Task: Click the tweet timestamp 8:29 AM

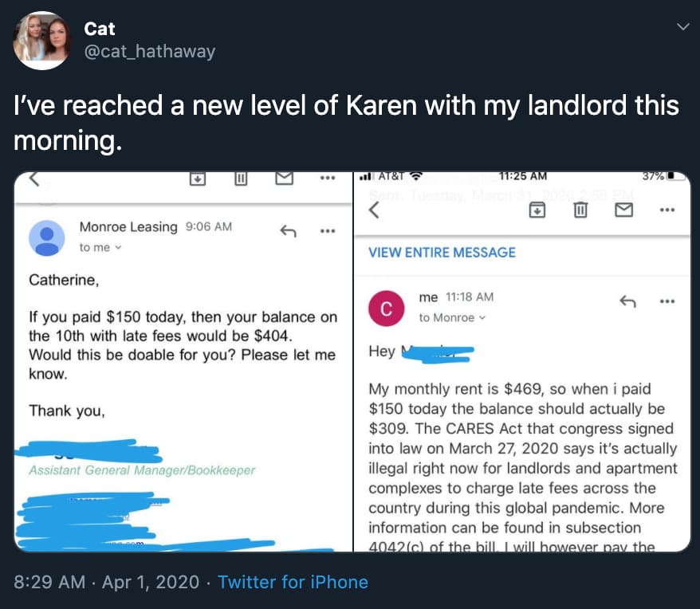Action: point(49,582)
